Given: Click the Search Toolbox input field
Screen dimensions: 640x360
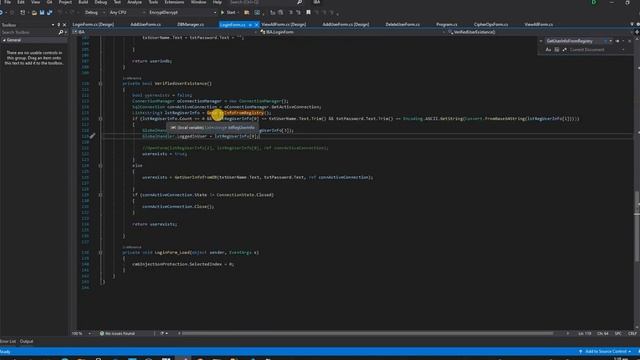Looking at the screenshot, I should [29, 32].
